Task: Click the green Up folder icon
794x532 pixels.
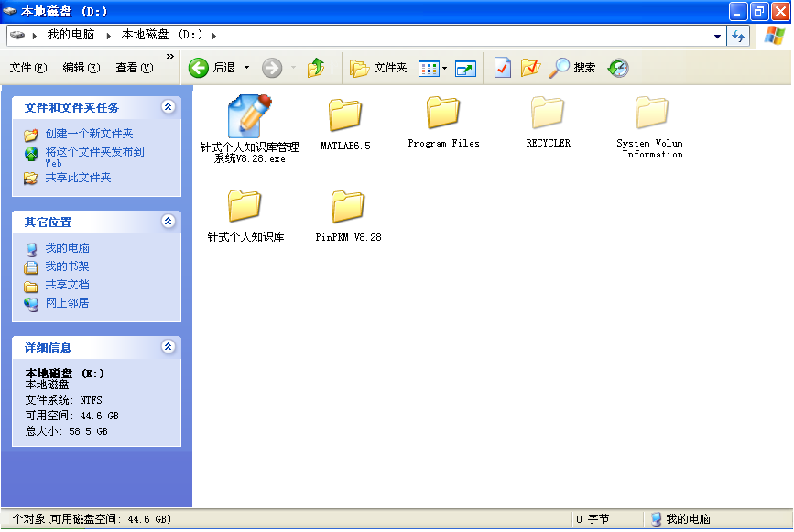Action: [x=316, y=68]
